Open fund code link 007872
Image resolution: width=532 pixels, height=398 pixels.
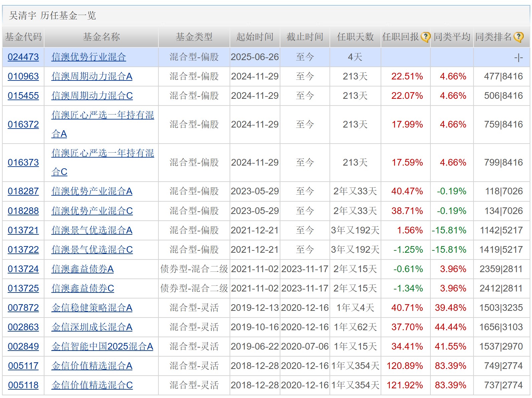[23, 308]
